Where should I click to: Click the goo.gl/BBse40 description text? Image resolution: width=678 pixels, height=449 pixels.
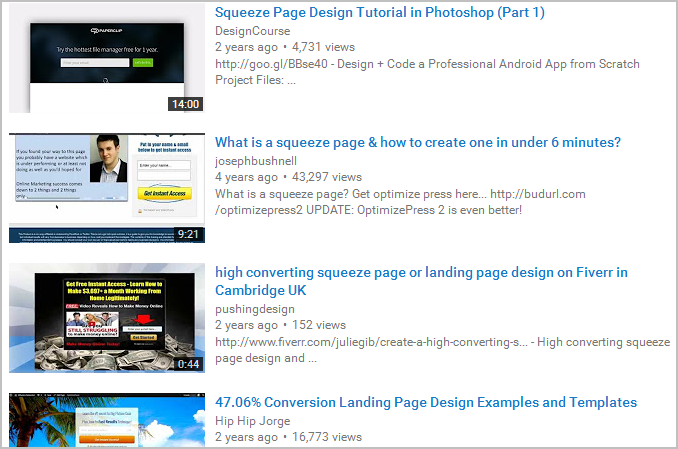coord(427,72)
